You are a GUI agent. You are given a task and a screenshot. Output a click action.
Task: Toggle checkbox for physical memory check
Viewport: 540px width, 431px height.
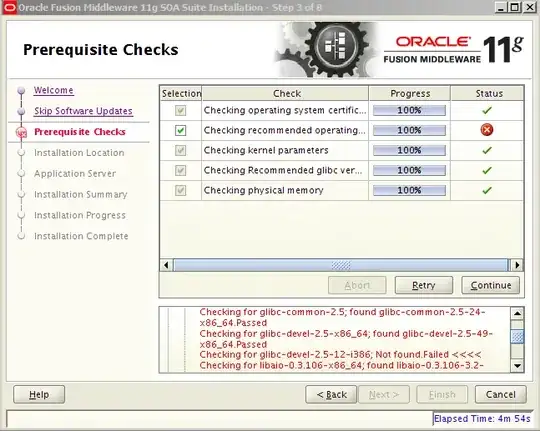180,191
